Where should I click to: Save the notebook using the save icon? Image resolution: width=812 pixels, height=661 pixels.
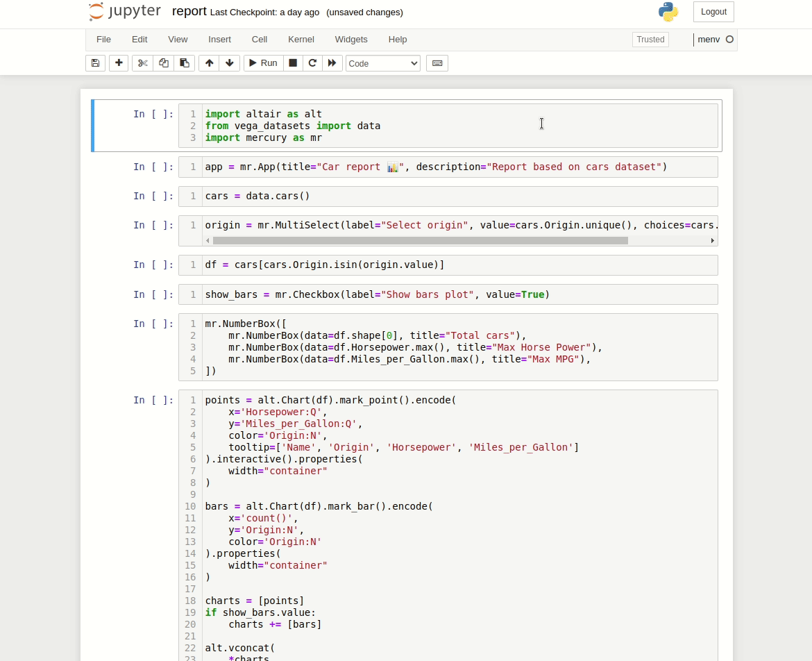tap(95, 63)
